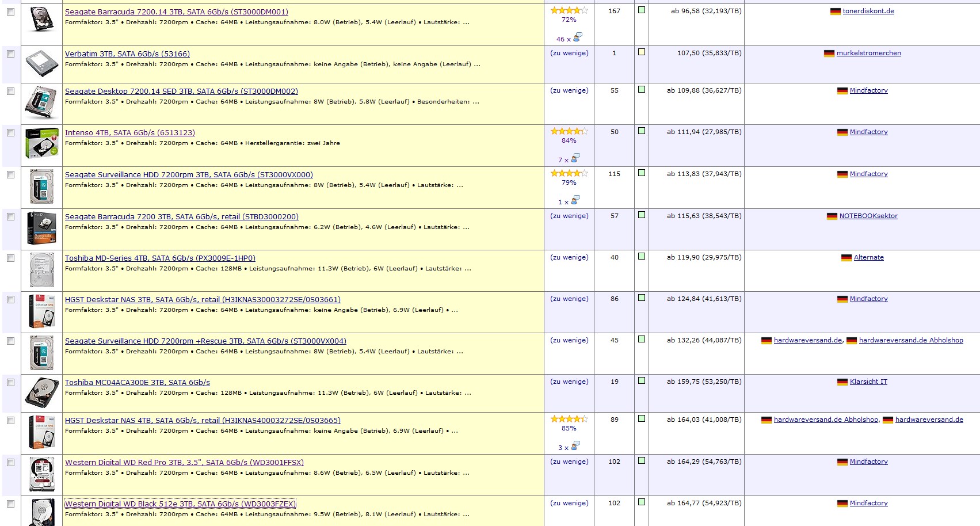This screenshot has height=526, width=980.
Task: Tick compare checkbox for Seagate Barracuda 7200.14 3TB
Action: [10, 12]
